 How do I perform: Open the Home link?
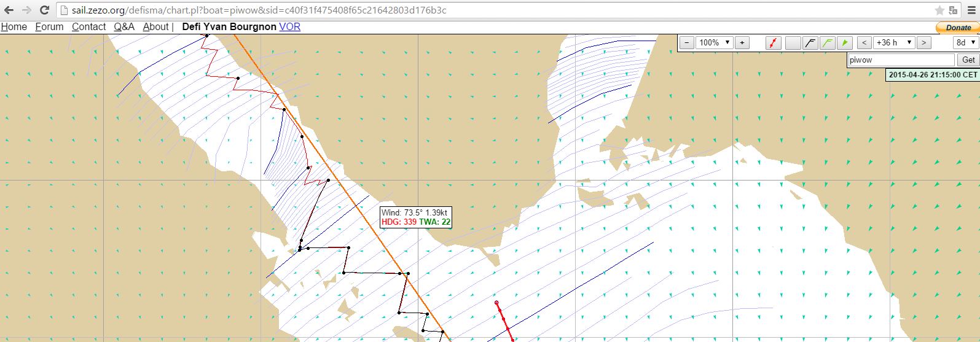14,26
